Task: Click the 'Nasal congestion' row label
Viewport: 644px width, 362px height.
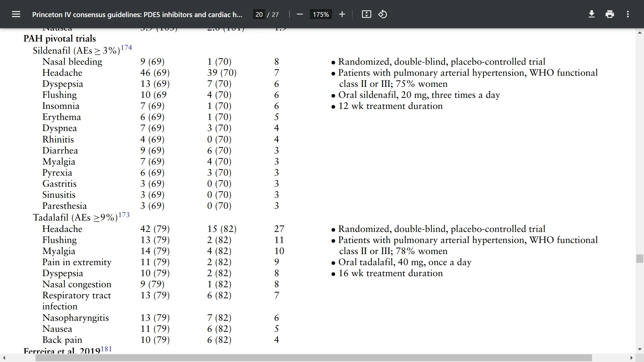Action: 76,284
